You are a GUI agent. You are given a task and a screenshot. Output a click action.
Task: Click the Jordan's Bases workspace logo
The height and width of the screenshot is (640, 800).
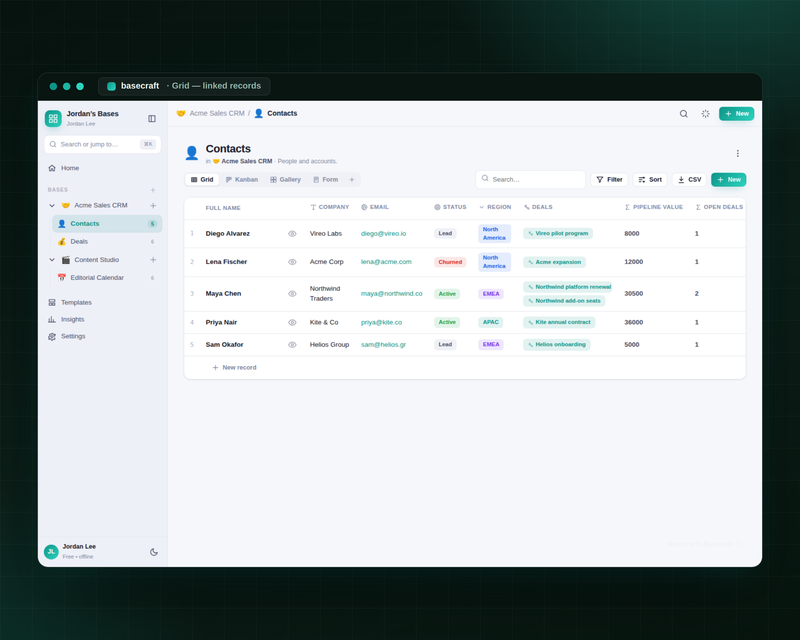click(53, 118)
